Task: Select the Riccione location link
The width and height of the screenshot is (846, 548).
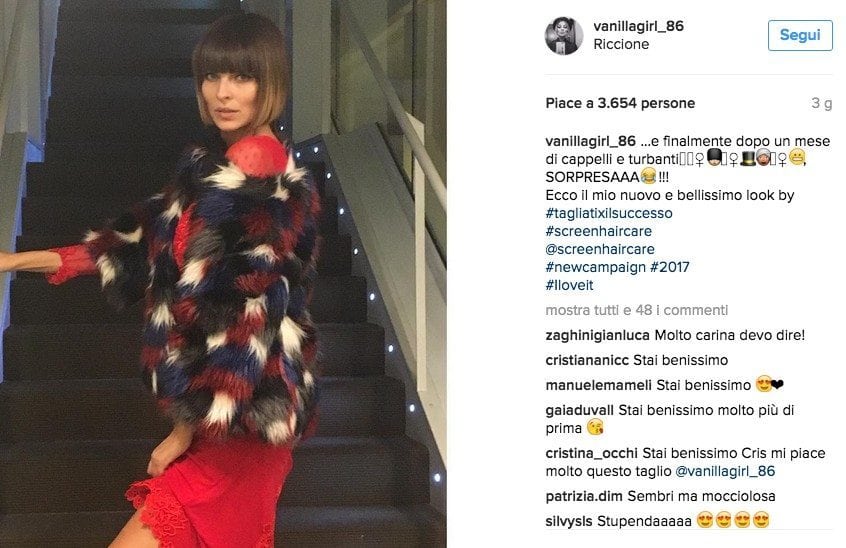Action: pos(621,44)
